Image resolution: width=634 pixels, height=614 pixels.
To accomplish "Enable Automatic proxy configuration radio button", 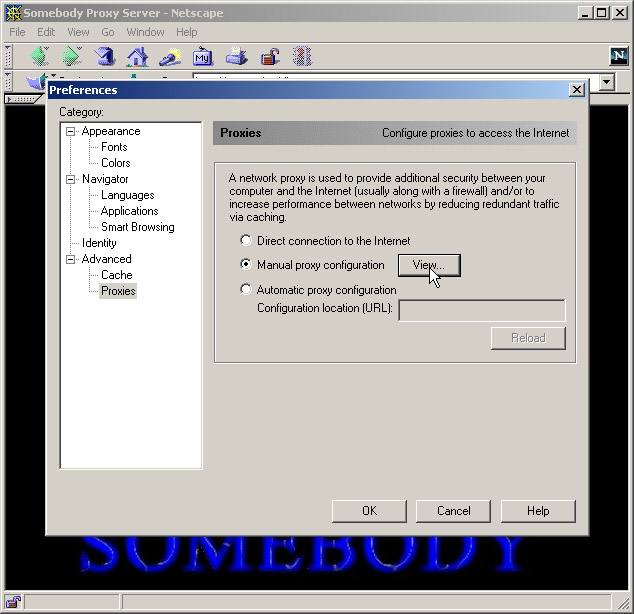I will tap(246, 290).
